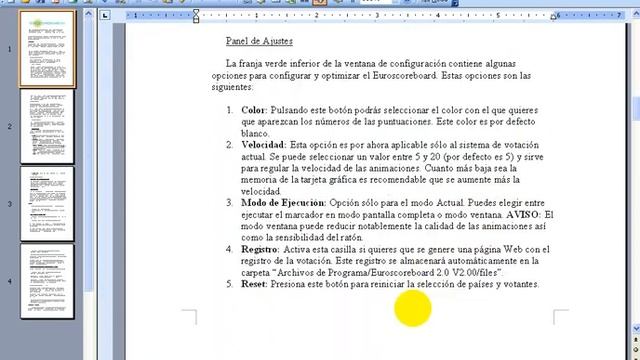Jump to the page 3 thumbnail
The height and width of the screenshot is (360, 640).
47,204
